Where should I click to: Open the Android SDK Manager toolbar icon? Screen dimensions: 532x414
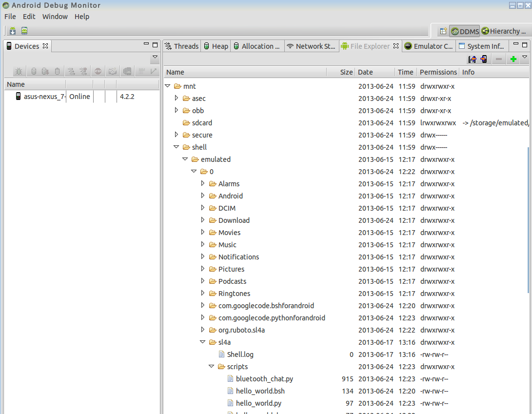(x=13, y=31)
